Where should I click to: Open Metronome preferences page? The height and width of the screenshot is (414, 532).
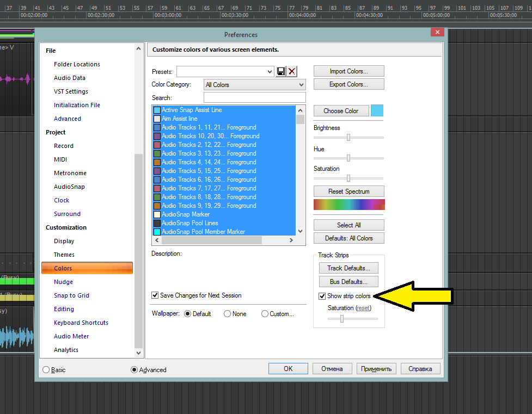click(x=70, y=173)
